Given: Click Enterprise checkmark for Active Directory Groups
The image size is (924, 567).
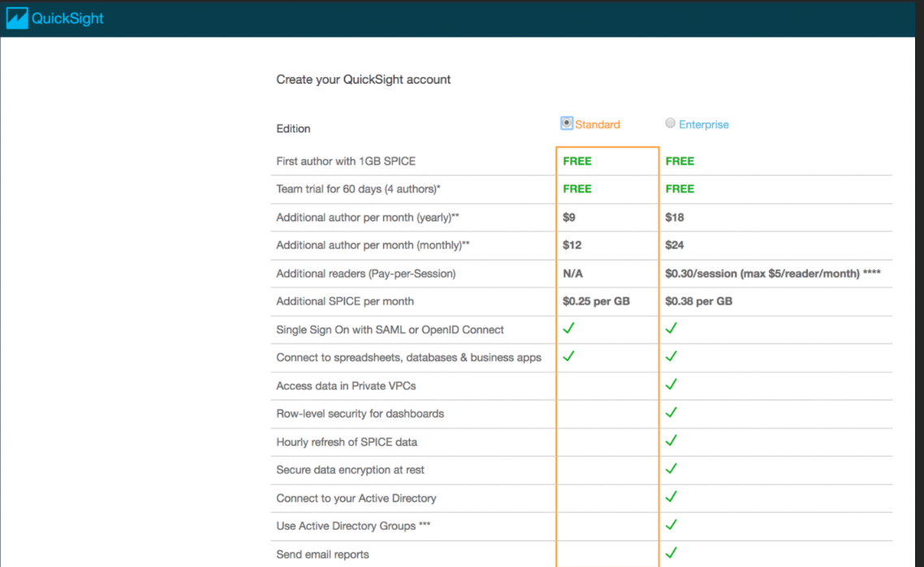Looking at the screenshot, I should [671, 525].
